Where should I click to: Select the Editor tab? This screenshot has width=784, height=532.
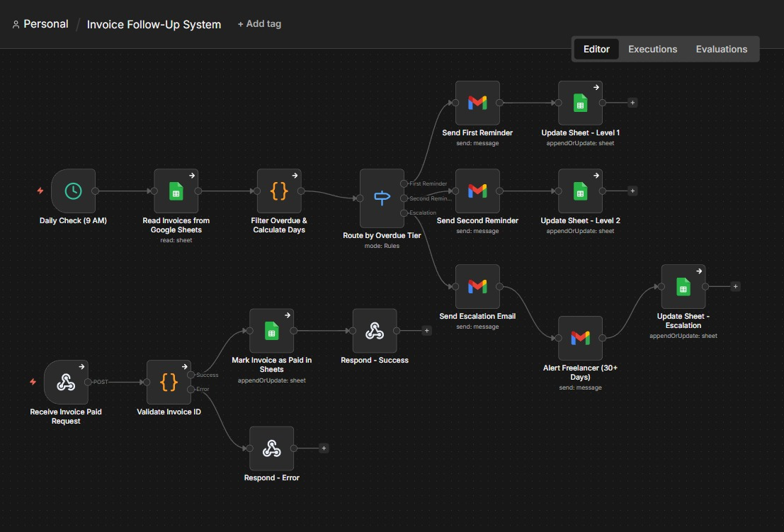click(x=596, y=49)
